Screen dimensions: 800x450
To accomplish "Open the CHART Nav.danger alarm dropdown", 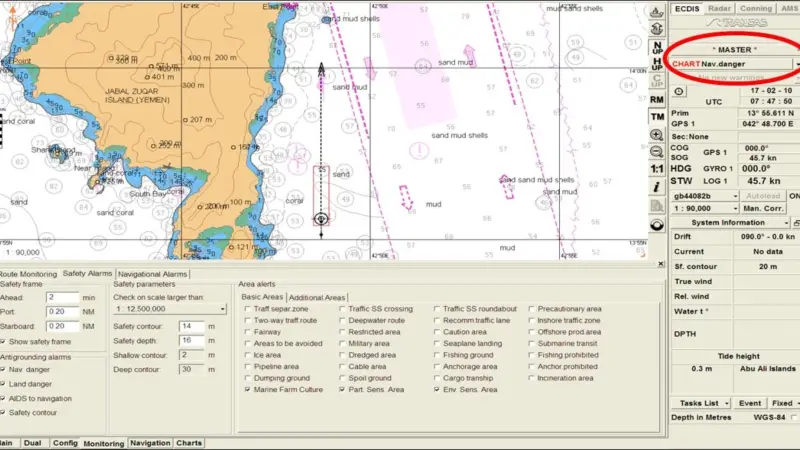I will 797,64.
